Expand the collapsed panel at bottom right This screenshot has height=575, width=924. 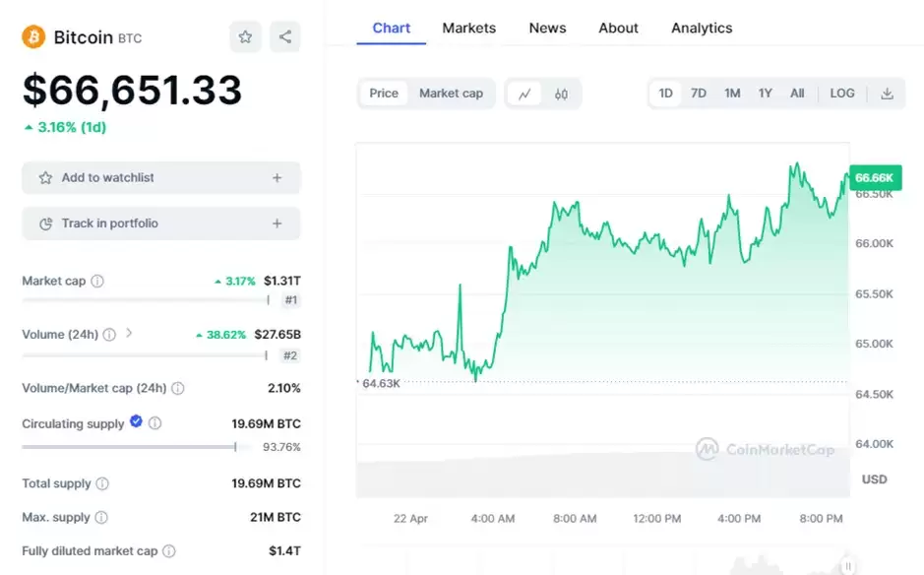[848, 565]
